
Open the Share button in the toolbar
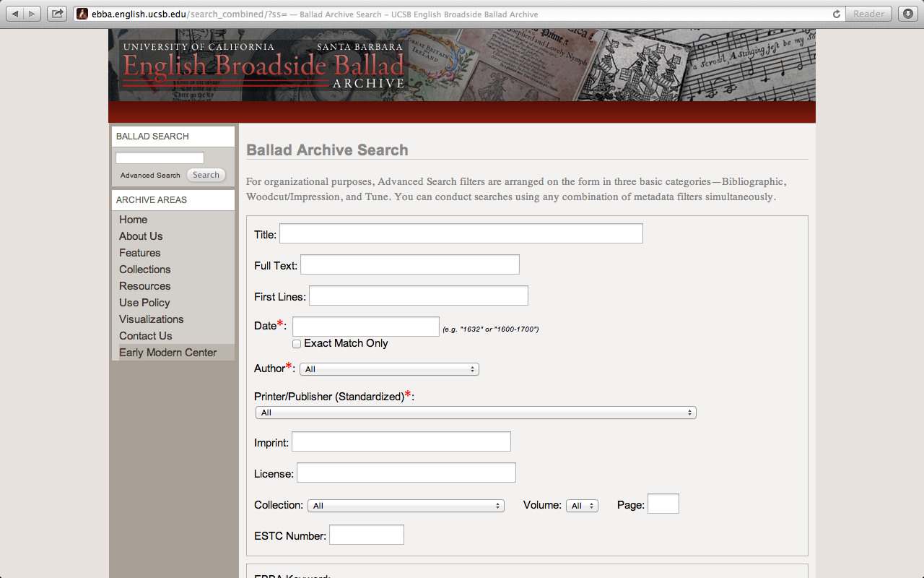click(57, 14)
